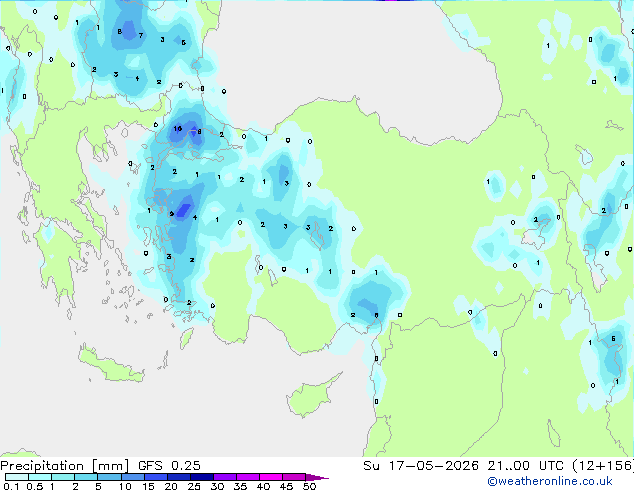
Task: Click the '21..00 UTC' time text
Action: (525, 466)
